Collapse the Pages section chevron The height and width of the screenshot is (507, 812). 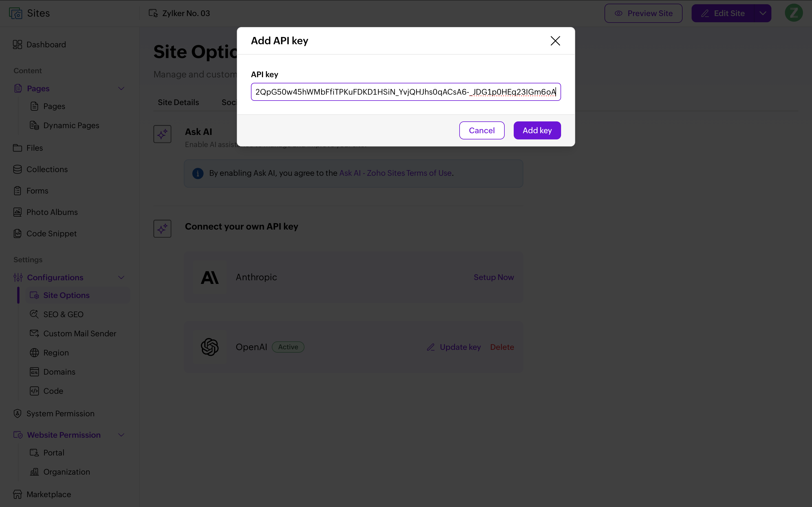point(122,88)
